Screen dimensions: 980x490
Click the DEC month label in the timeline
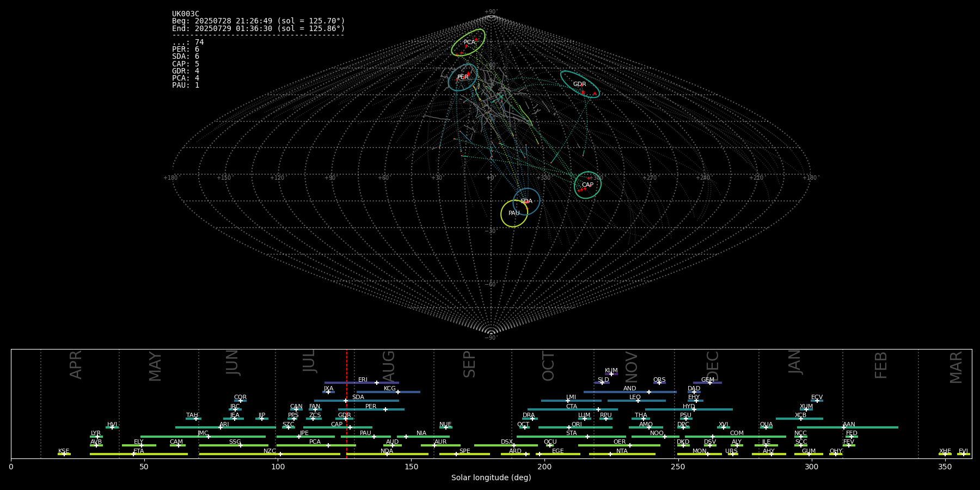[x=713, y=366]
